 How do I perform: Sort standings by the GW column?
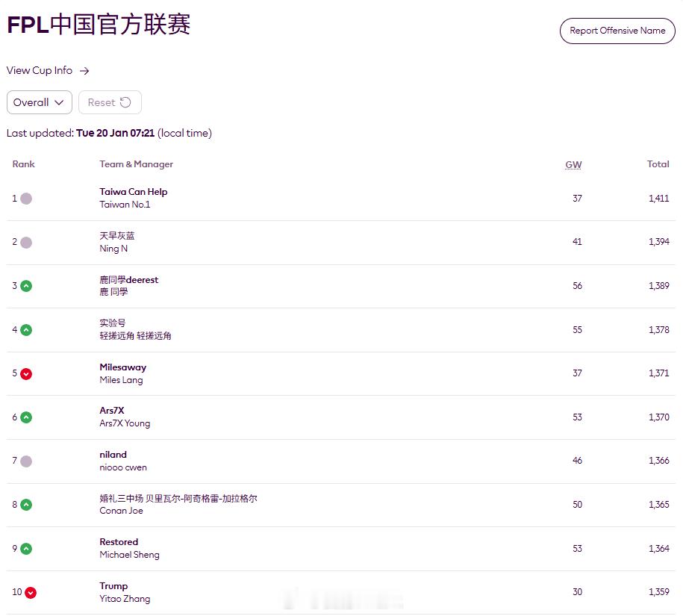[x=573, y=164]
